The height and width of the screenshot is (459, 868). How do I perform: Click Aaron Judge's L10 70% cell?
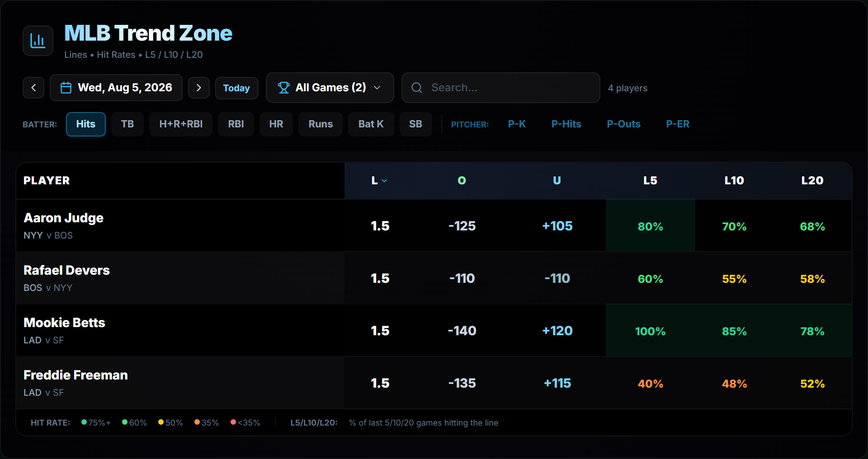click(x=734, y=225)
